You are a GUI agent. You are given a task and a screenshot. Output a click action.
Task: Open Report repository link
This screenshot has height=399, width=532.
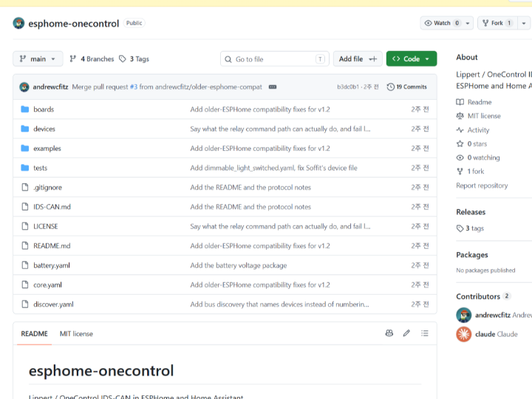click(482, 185)
